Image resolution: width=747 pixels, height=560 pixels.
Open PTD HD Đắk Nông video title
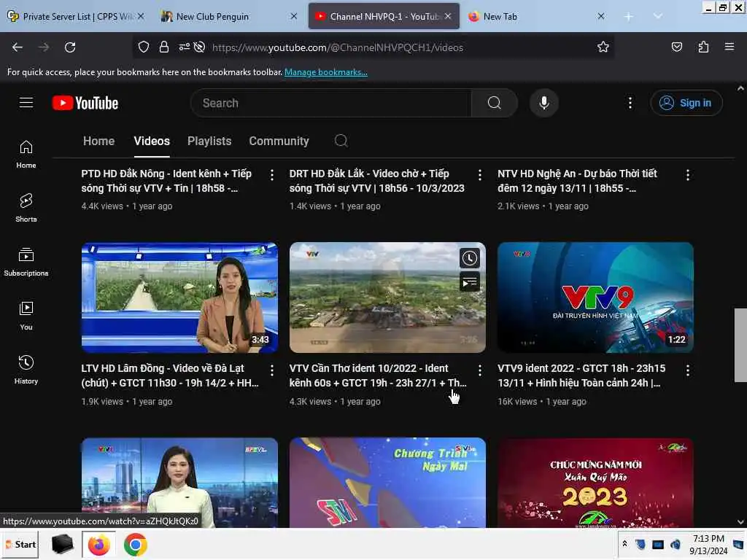[167, 181]
